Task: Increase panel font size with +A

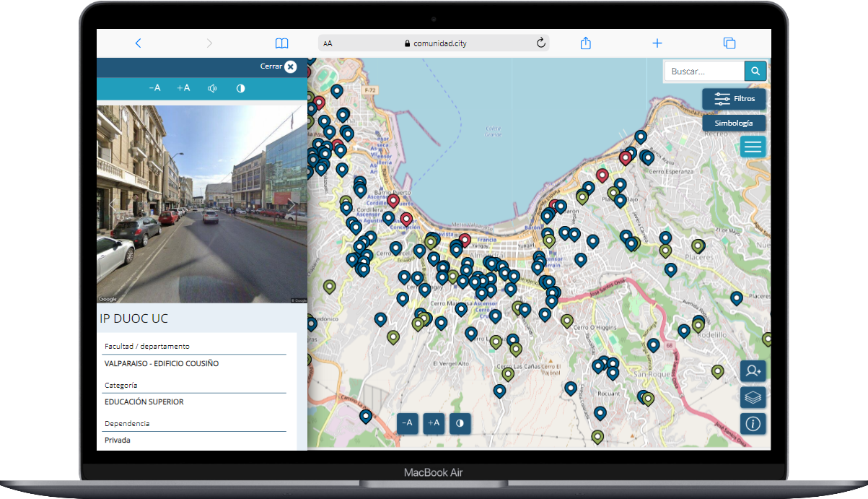Action: pos(183,88)
